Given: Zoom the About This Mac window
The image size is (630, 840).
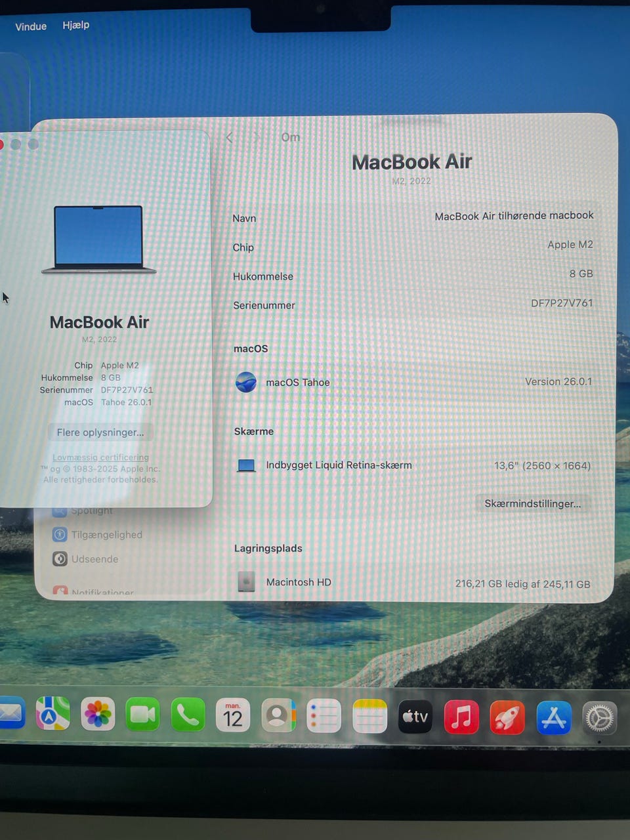Looking at the screenshot, I should point(33,144).
